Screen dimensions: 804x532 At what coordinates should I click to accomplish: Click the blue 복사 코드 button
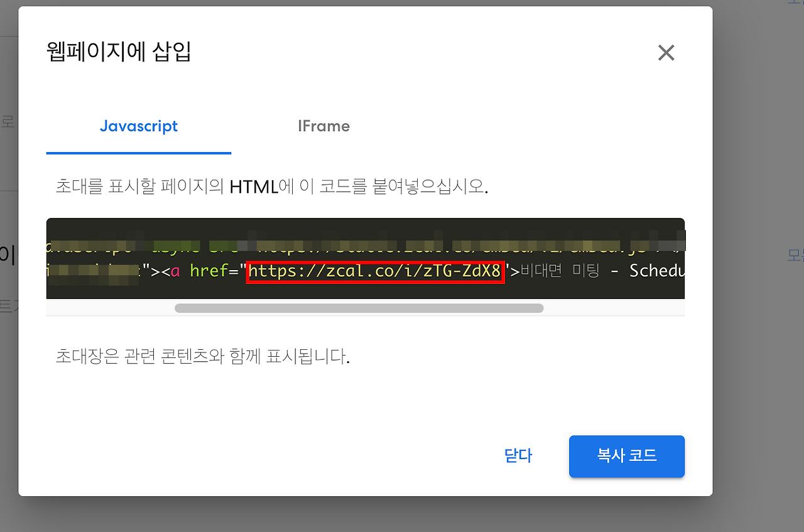pyautogui.click(x=627, y=456)
